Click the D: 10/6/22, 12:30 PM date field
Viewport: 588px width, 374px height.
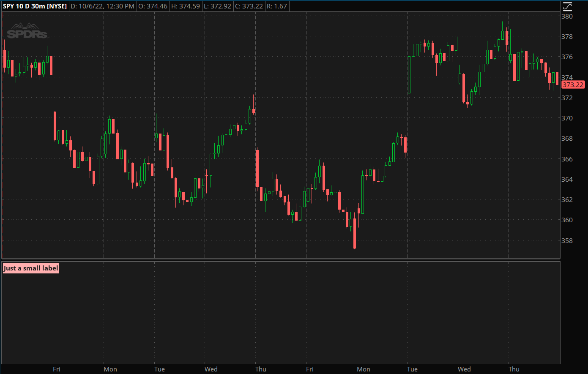click(102, 6)
